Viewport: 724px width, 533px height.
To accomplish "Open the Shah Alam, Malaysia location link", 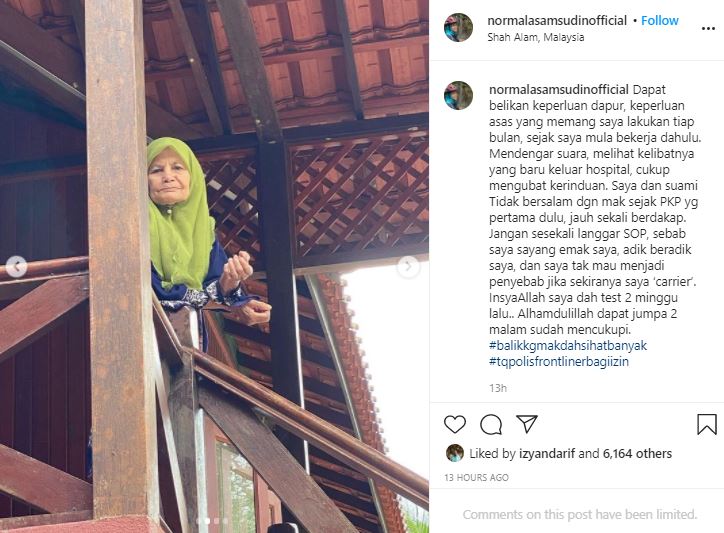I will pos(536,37).
